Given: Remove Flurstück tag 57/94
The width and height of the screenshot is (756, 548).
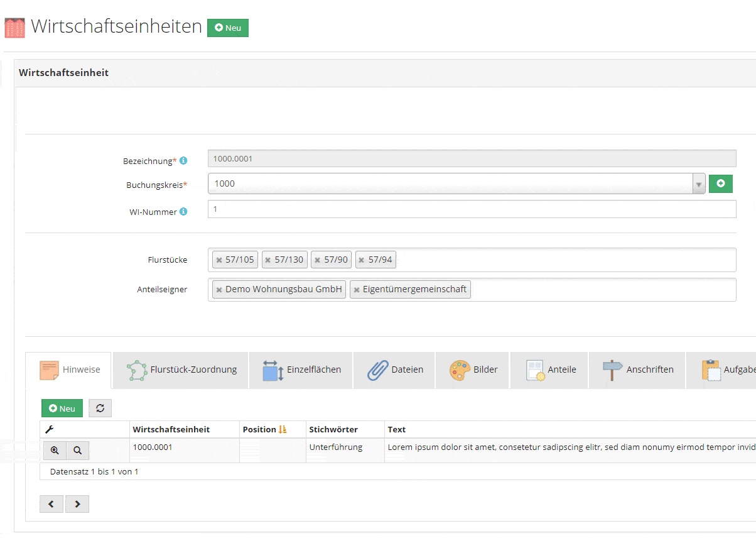Looking at the screenshot, I should [362, 260].
